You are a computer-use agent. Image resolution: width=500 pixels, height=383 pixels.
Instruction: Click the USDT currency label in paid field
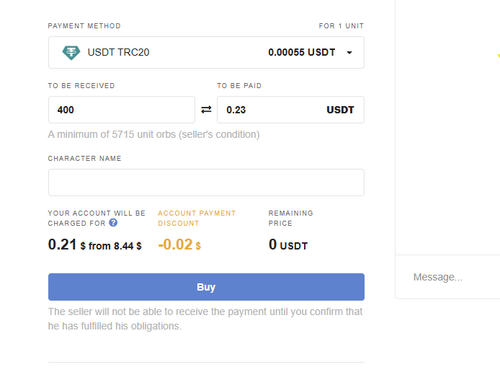(x=340, y=110)
